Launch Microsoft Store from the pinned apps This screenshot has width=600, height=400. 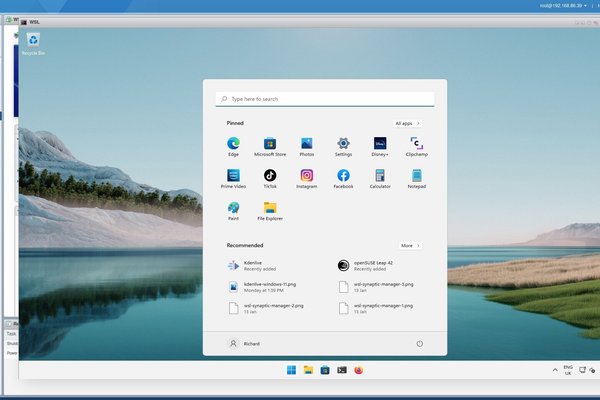pos(270,147)
